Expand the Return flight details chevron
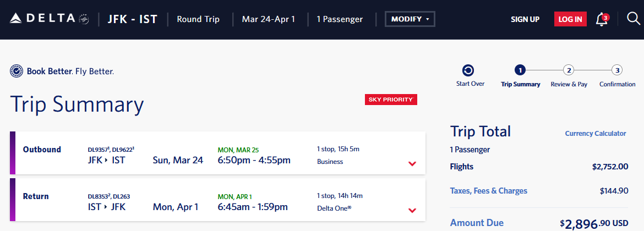644x231 pixels. point(412,211)
